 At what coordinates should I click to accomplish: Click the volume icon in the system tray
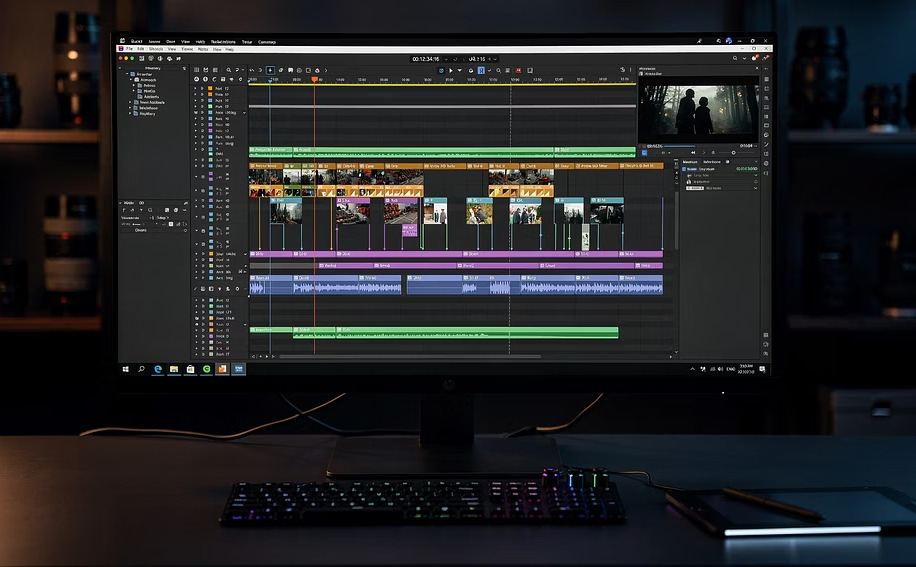[720, 369]
